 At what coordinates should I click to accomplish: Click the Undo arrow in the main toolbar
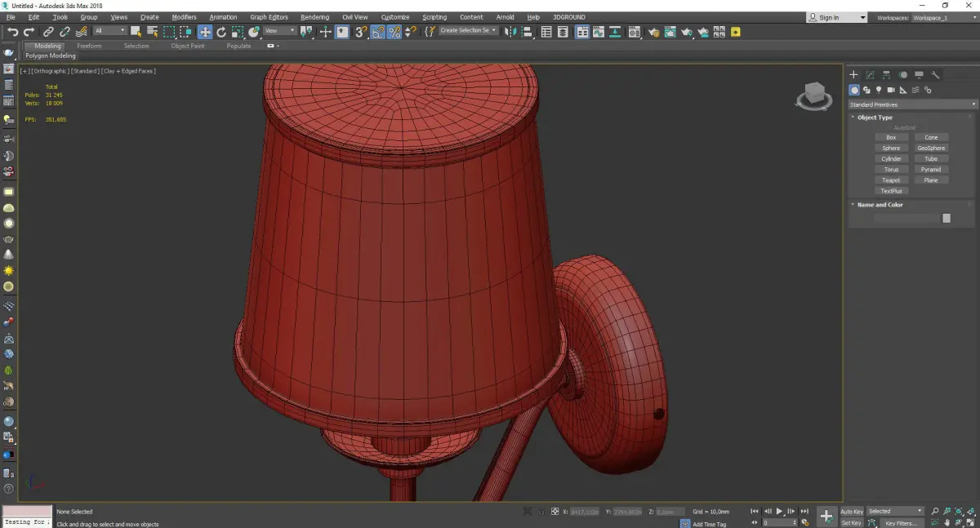pos(12,32)
